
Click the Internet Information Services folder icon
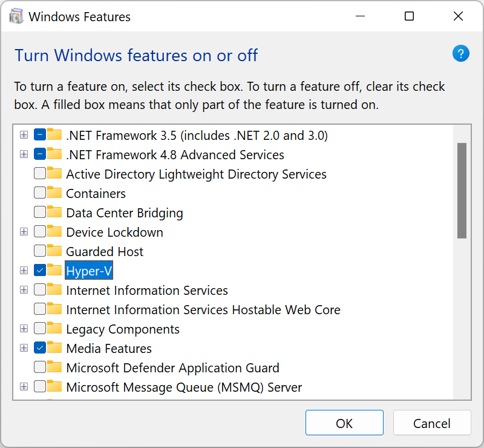click(55, 290)
